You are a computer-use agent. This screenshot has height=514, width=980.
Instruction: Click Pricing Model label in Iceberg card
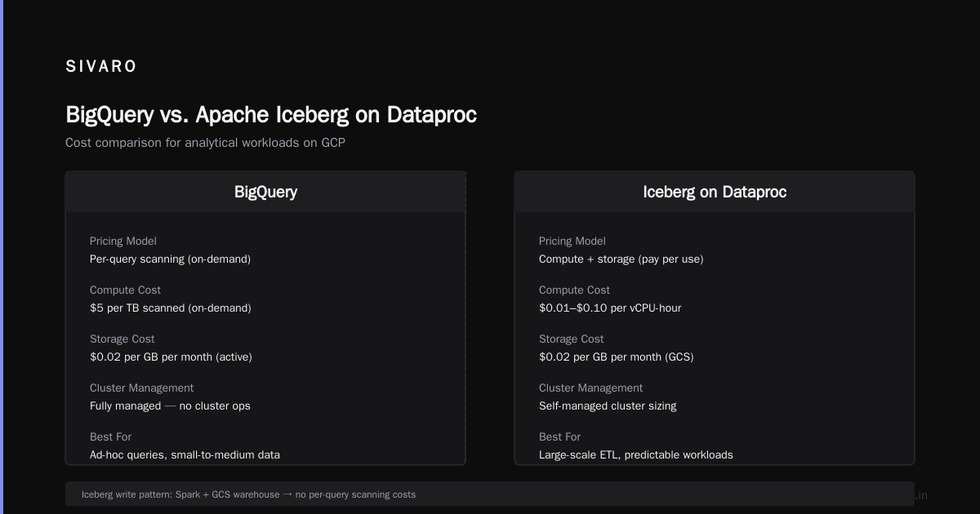pos(572,241)
